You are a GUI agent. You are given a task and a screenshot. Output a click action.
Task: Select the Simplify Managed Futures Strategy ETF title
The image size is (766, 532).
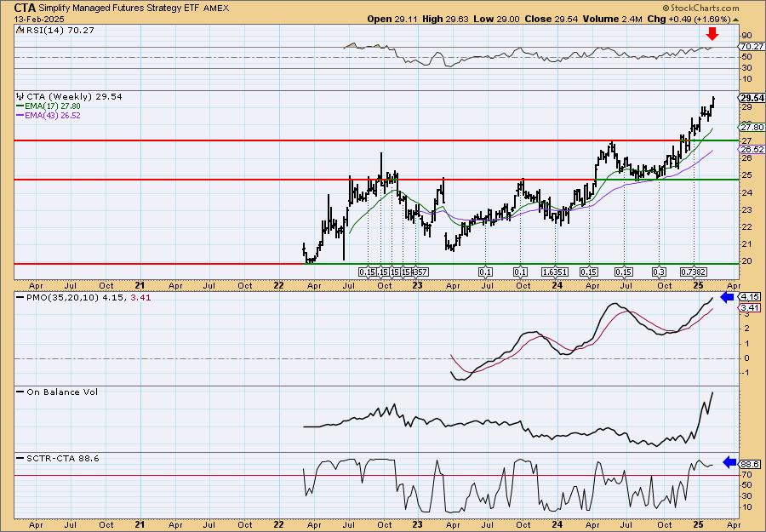coord(118,9)
